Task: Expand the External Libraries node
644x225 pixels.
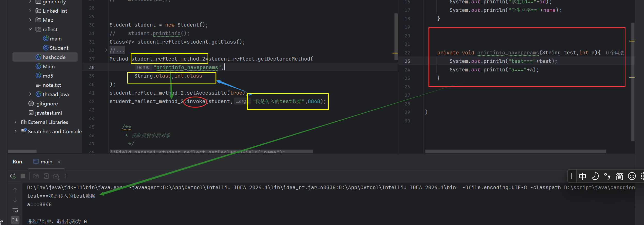Action: tap(16, 122)
